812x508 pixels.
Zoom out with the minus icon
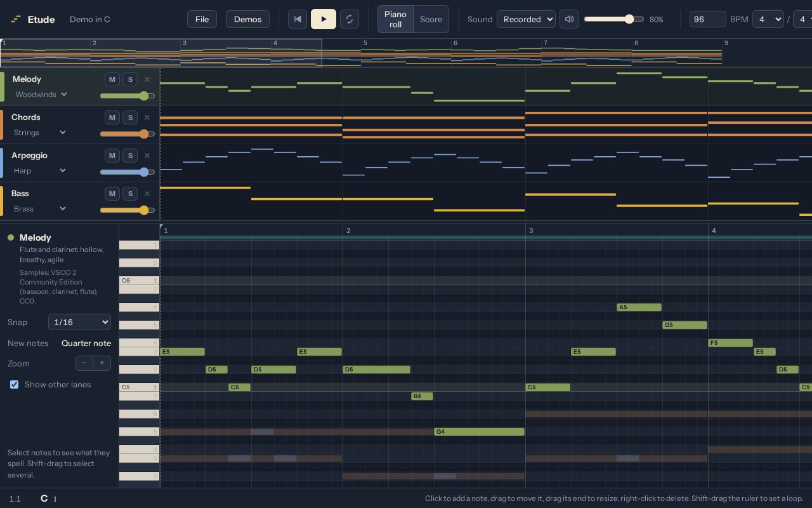tap(84, 363)
